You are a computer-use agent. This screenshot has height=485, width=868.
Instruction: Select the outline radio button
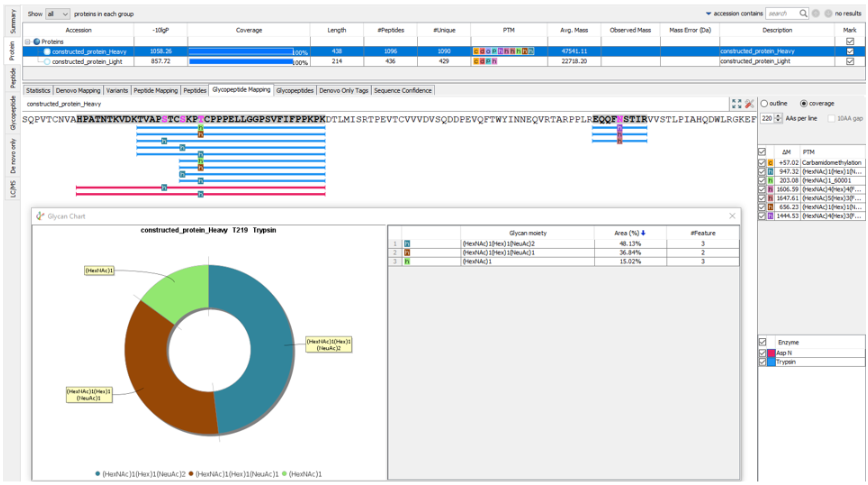(765, 103)
